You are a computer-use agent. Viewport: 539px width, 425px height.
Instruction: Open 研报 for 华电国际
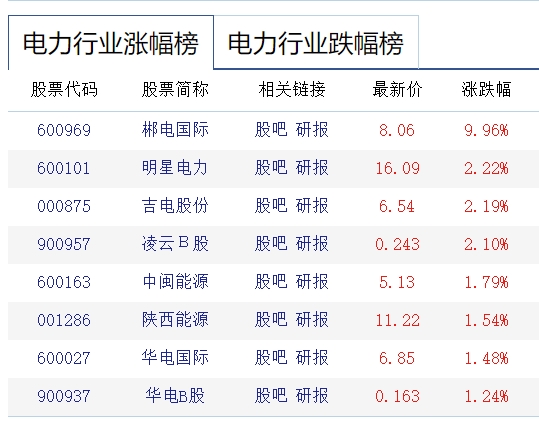click(312, 358)
